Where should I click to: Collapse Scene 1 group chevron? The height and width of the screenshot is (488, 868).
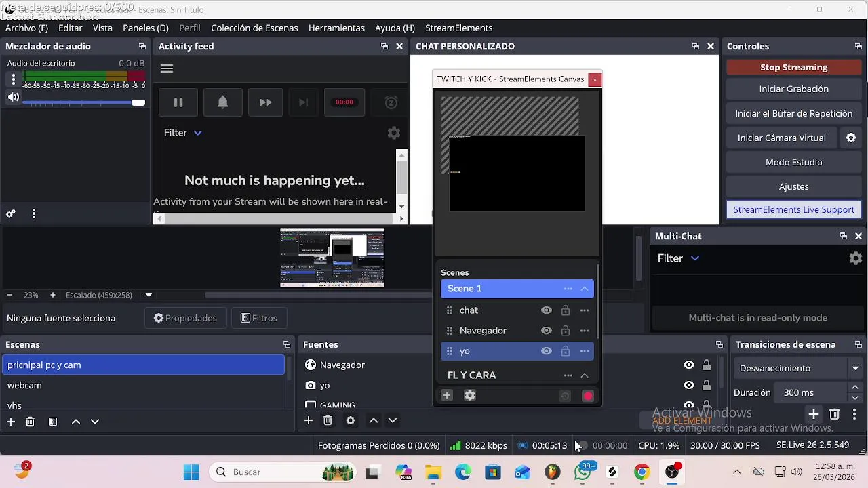pyautogui.click(x=585, y=289)
